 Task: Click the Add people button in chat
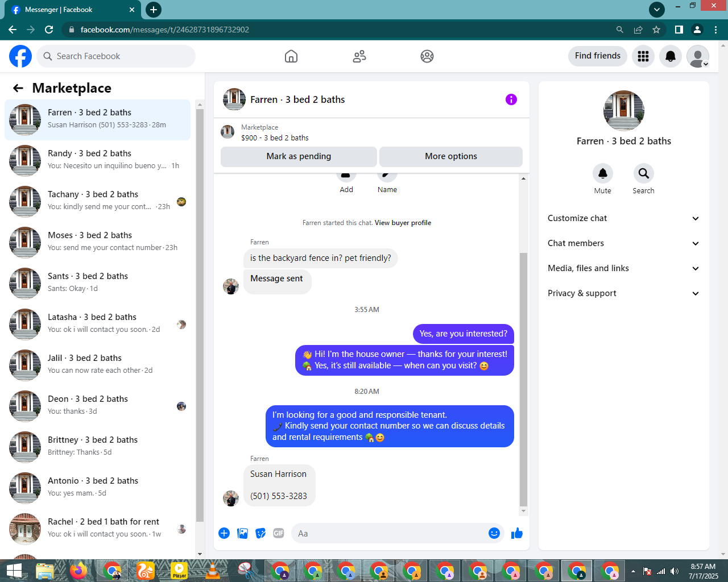tap(346, 182)
